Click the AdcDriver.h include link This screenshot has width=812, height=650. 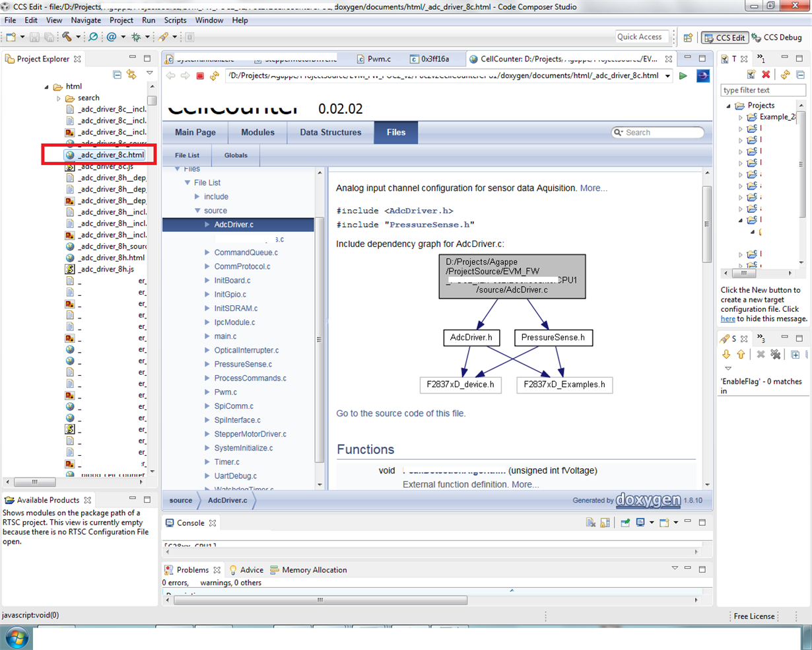[x=421, y=211]
